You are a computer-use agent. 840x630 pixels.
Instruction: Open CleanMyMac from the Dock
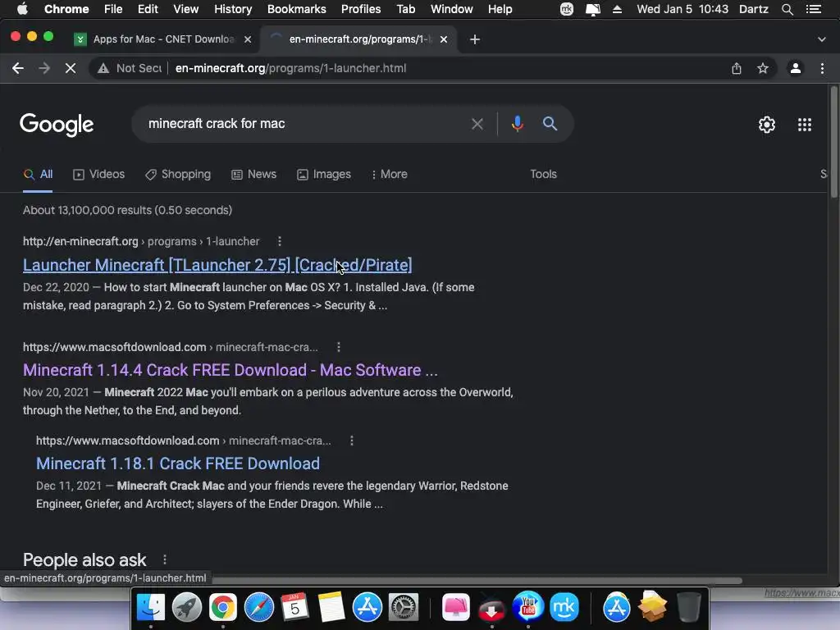pos(456,608)
